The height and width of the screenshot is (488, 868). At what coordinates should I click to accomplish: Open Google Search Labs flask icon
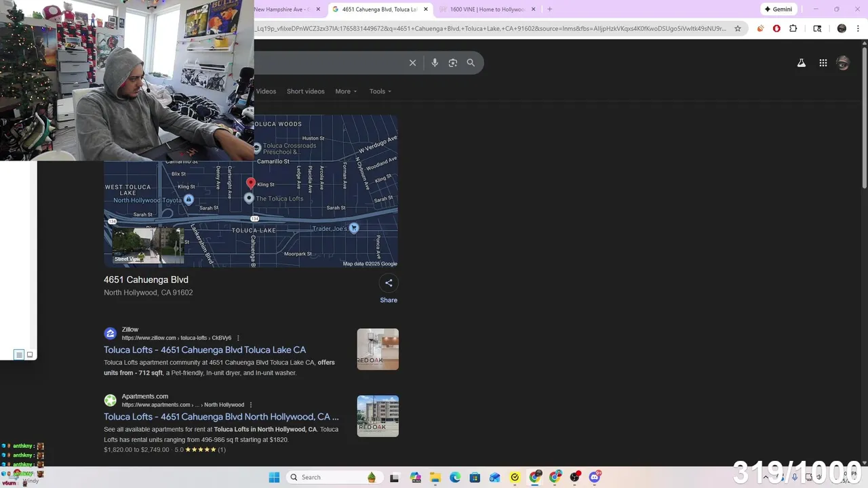tap(801, 63)
